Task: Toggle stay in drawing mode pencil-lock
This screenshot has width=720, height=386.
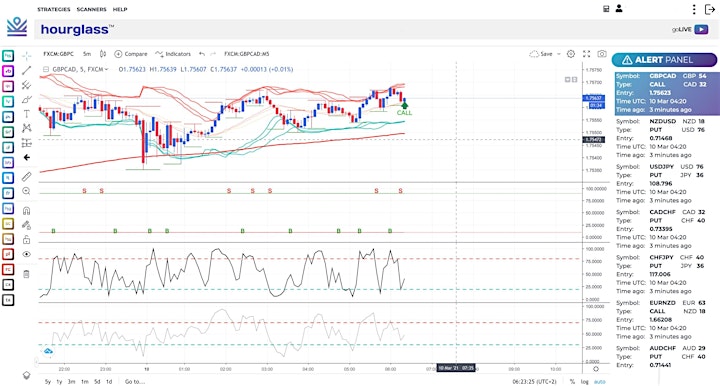Action: pyautogui.click(x=27, y=225)
